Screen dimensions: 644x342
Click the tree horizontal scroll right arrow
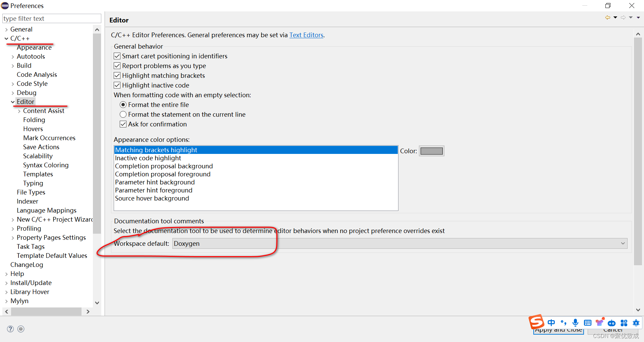(x=88, y=311)
